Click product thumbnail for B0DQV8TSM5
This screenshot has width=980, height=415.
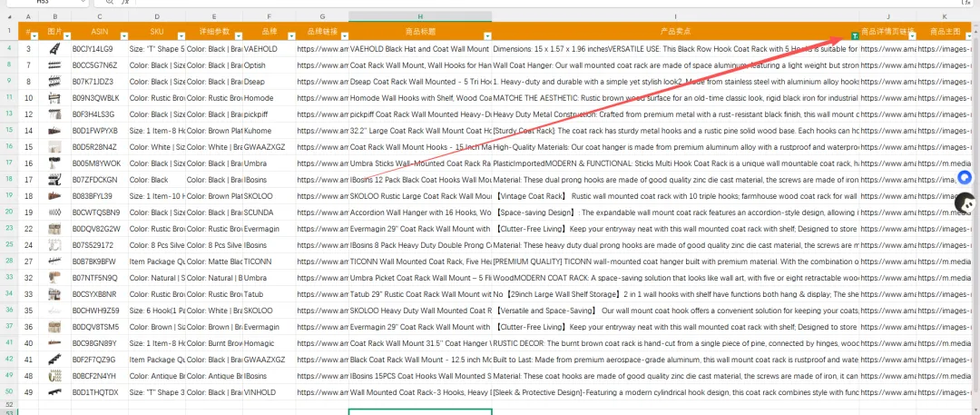[55, 327]
